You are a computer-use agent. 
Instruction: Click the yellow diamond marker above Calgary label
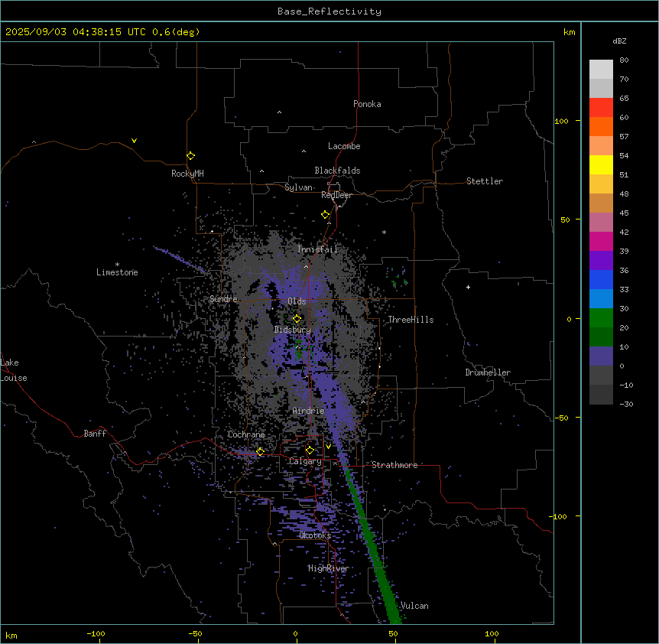[x=310, y=450]
